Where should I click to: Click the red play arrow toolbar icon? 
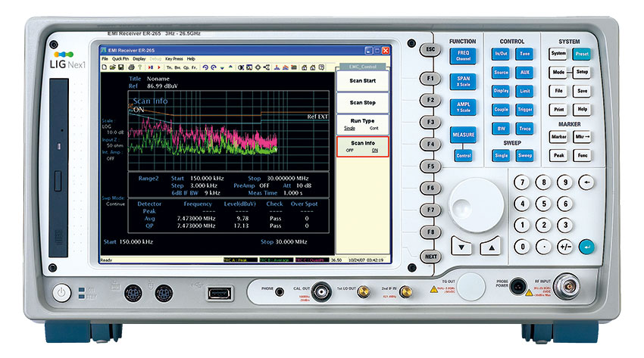159,67
